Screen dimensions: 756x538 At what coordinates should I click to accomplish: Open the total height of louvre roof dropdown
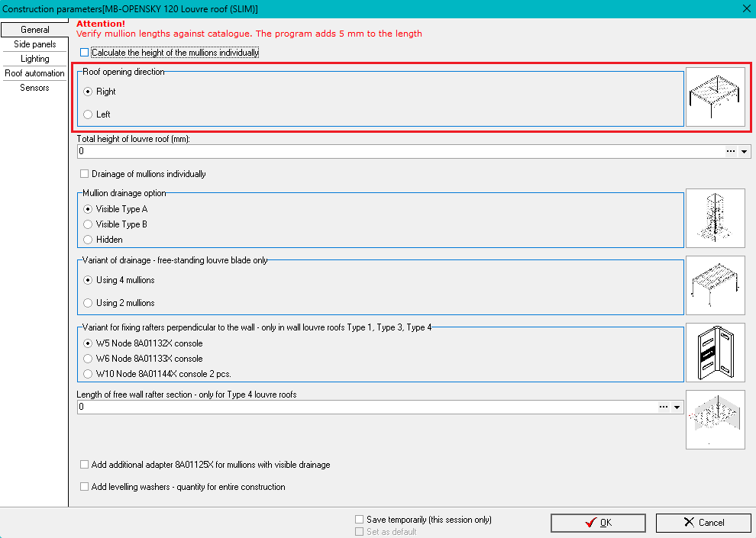click(x=745, y=152)
